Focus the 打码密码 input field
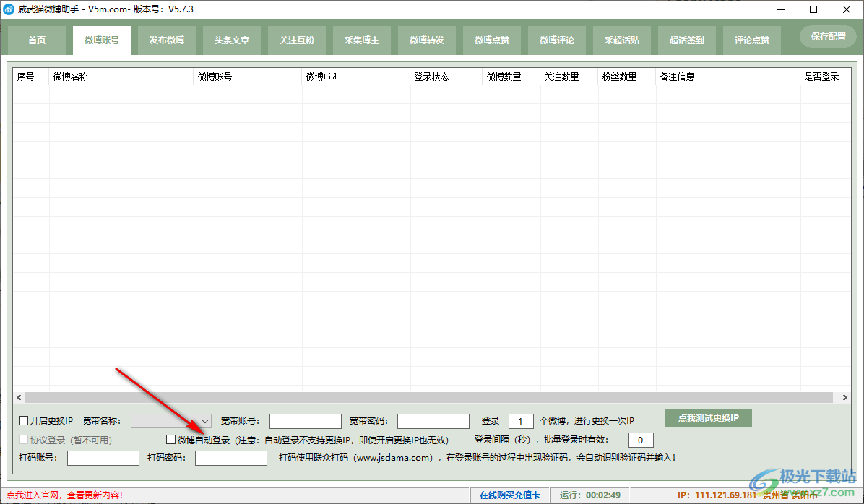The width and height of the screenshot is (864, 504). pos(231,458)
